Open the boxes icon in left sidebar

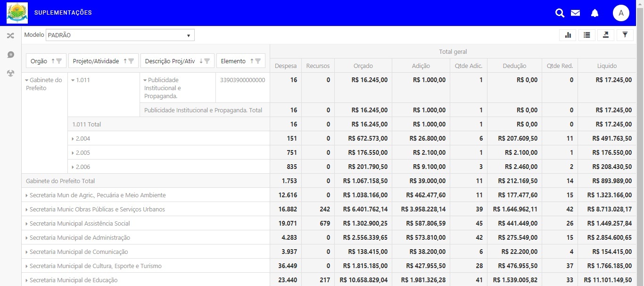click(x=10, y=74)
